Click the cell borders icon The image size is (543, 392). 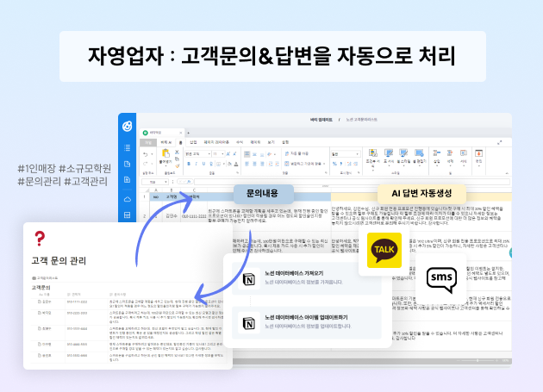pyautogui.click(x=219, y=164)
